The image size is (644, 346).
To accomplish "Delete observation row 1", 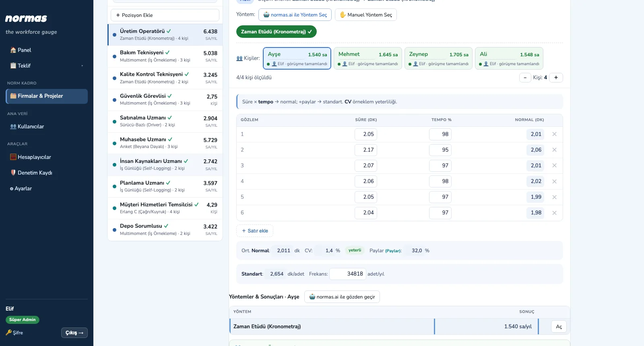I will pos(554,134).
